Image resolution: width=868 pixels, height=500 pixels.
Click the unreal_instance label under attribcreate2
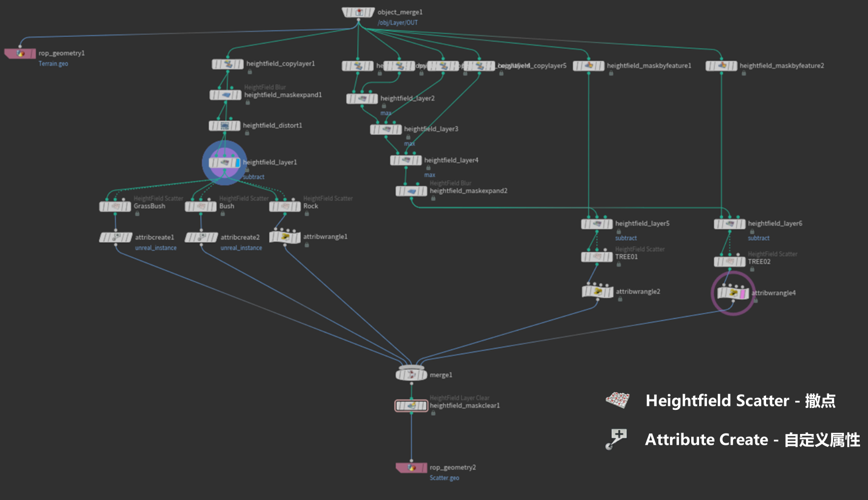pos(241,248)
